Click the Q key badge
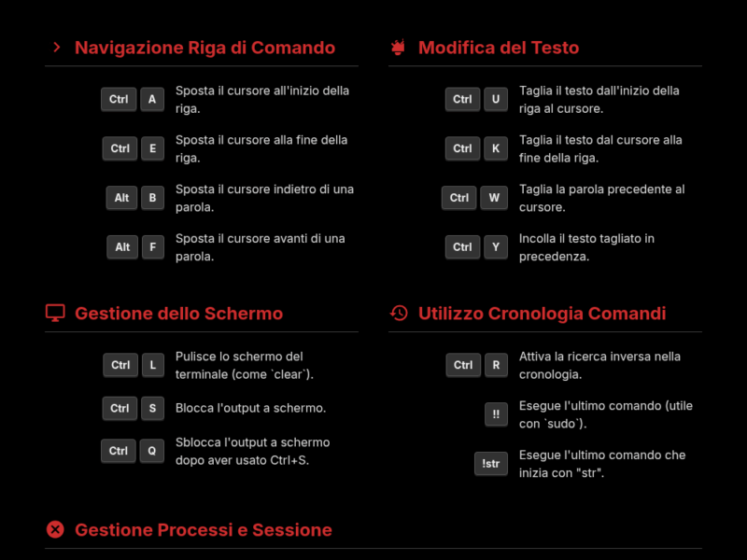Screen dimensions: 747x560 point(151,451)
